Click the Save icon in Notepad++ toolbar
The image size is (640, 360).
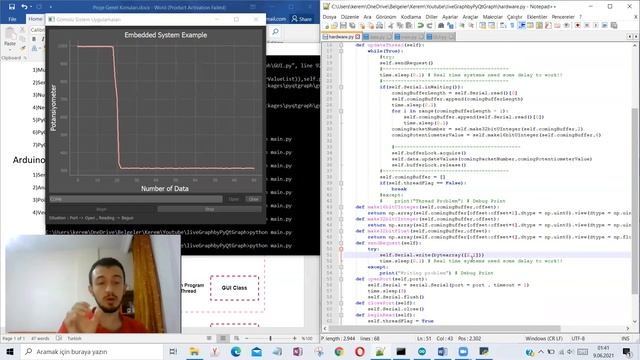[343, 25]
